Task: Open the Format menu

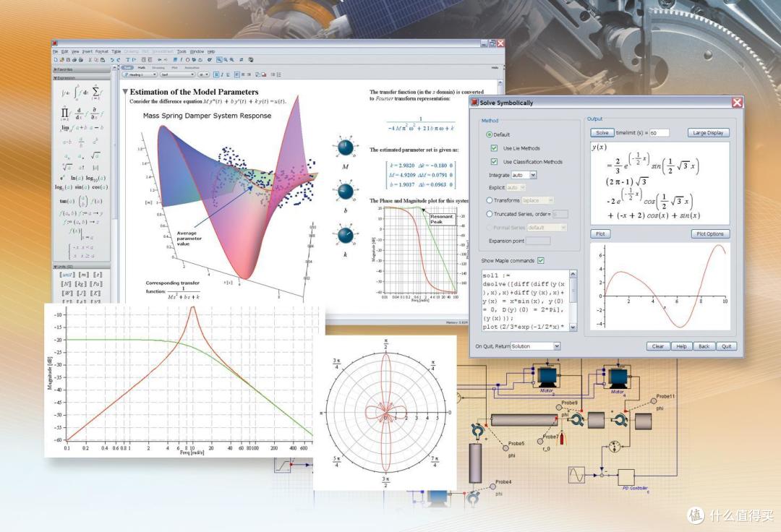Action: tap(102, 52)
